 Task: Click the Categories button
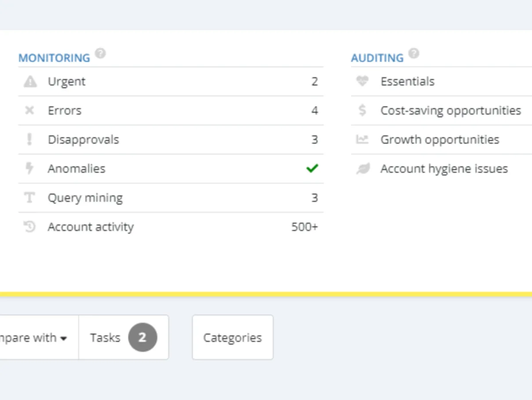pyautogui.click(x=233, y=338)
